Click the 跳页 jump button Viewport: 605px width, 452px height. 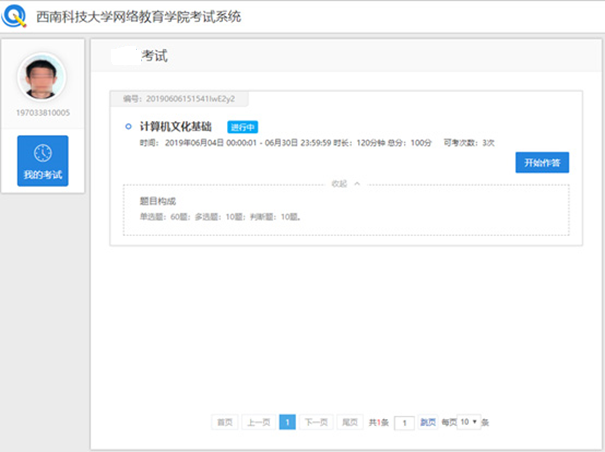pyautogui.click(x=428, y=423)
